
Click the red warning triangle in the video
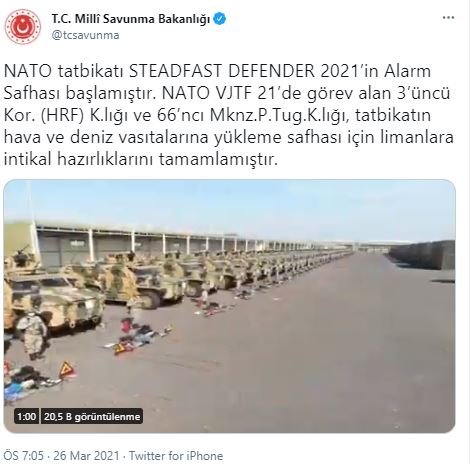click(66, 370)
